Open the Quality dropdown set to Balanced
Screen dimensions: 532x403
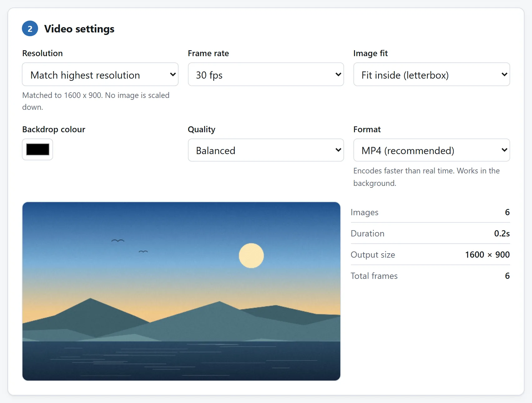pos(266,150)
